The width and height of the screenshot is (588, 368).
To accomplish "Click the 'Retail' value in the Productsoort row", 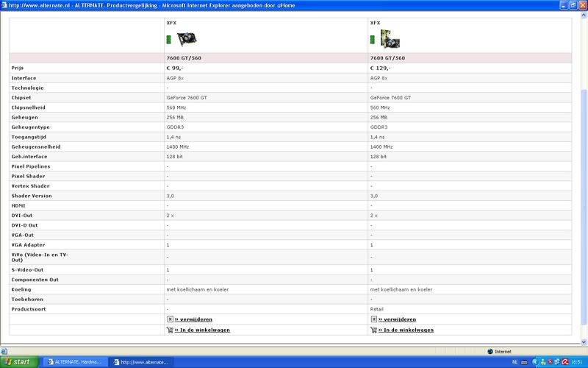I will (377, 309).
